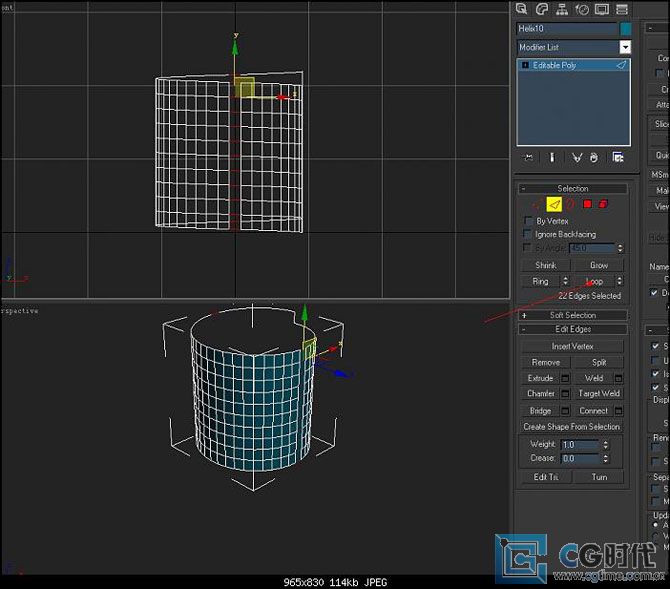Click the Pin Stack icon
This screenshot has width=670, height=589.
(529, 158)
